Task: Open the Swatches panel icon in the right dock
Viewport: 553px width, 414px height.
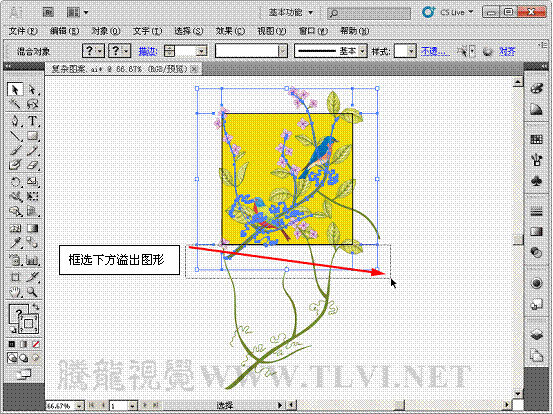Action: [536, 139]
